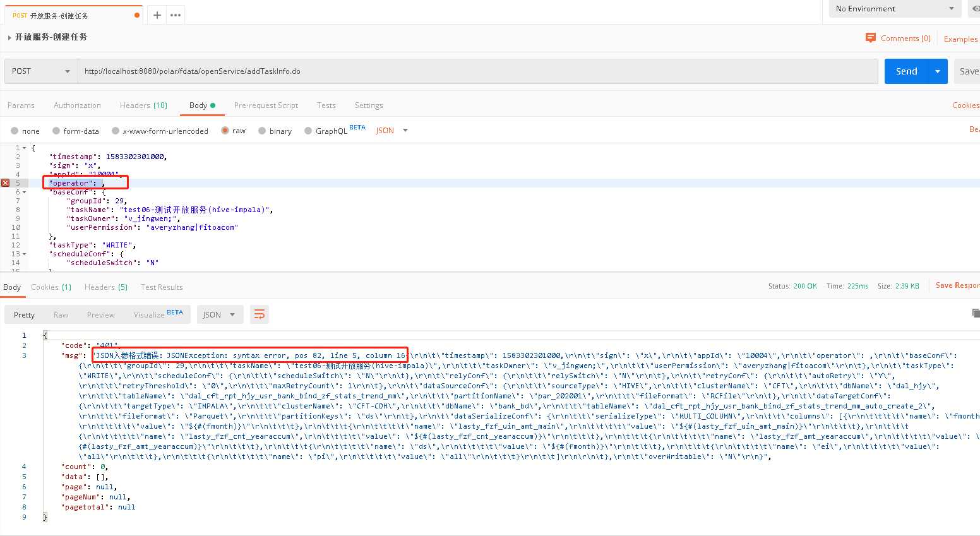
Task: Click the Save button
Action: point(967,71)
